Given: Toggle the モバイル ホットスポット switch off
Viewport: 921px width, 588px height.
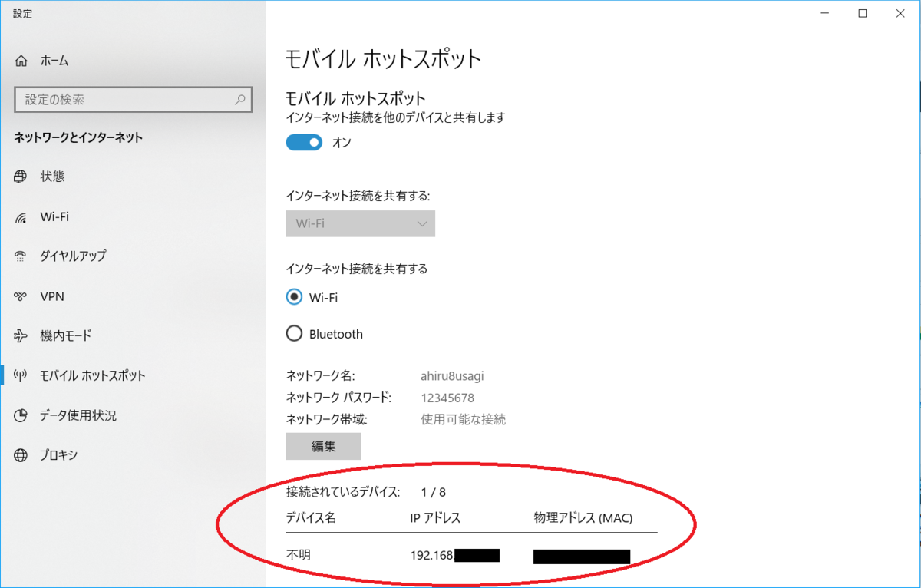Looking at the screenshot, I should (x=304, y=142).
